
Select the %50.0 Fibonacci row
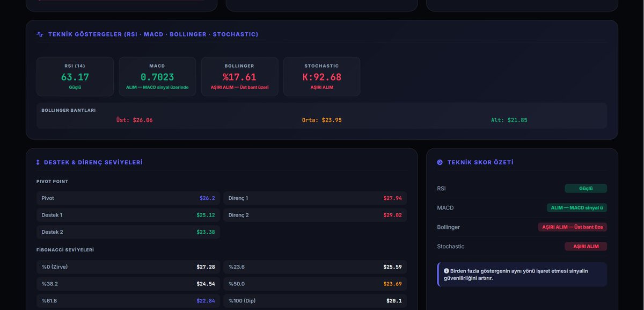(315, 284)
